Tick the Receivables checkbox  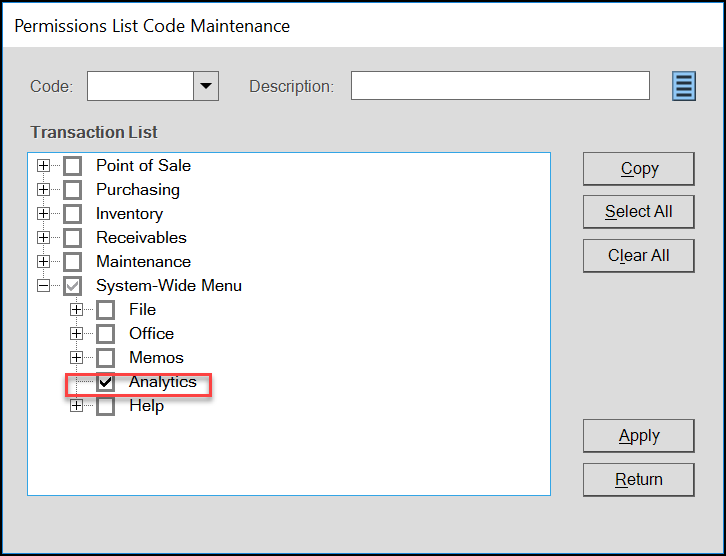[x=73, y=238]
